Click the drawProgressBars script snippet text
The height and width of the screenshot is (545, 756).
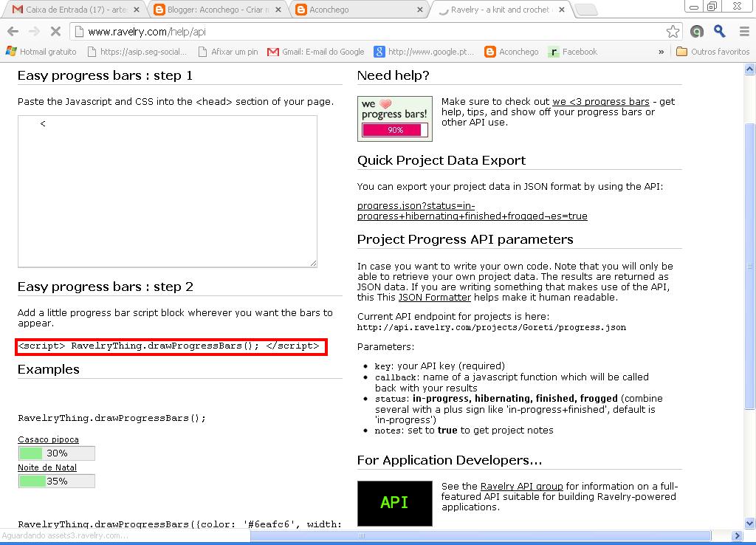(x=169, y=346)
